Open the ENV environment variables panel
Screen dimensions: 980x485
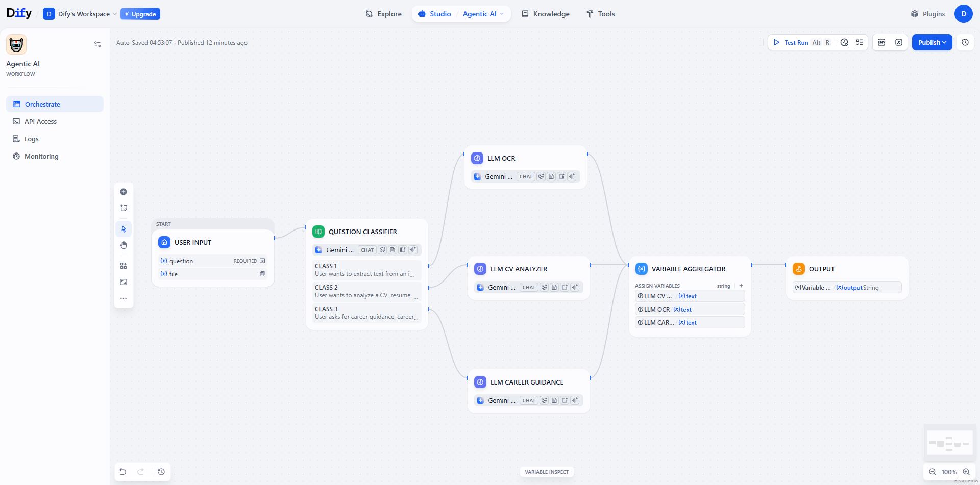pos(881,42)
